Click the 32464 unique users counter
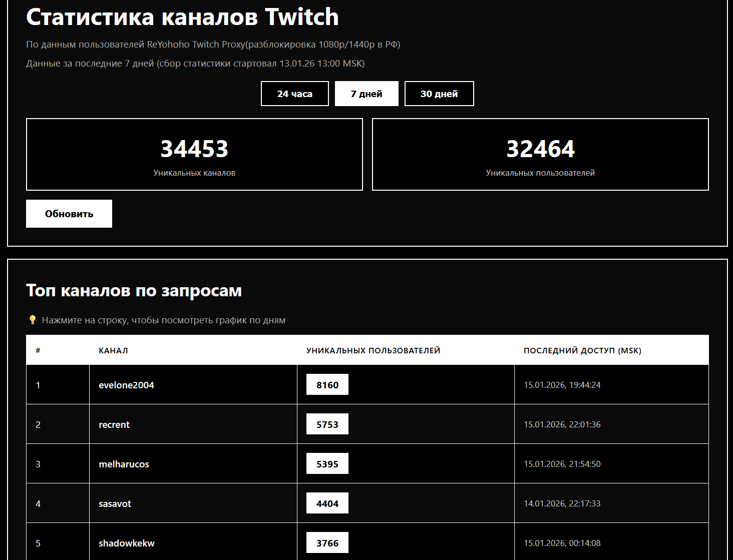The width and height of the screenshot is (733, 560). 540,149
